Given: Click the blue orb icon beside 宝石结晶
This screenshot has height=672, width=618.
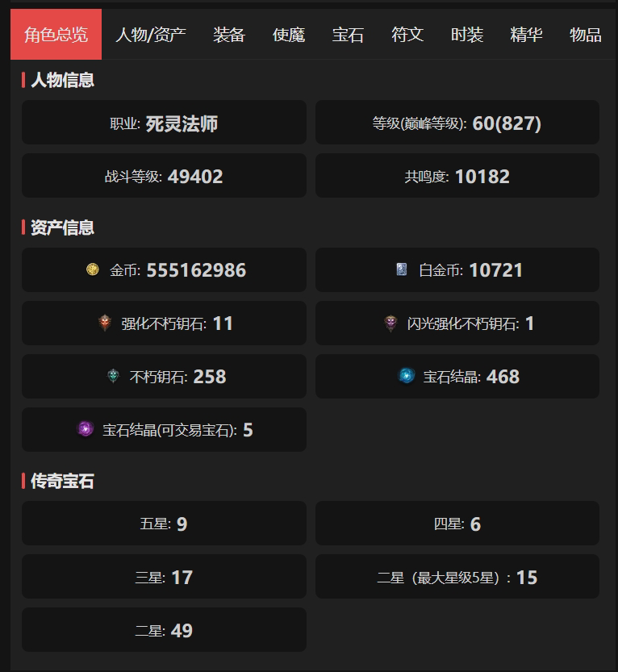Looking at the screenshot, I should tap(407, 376).
